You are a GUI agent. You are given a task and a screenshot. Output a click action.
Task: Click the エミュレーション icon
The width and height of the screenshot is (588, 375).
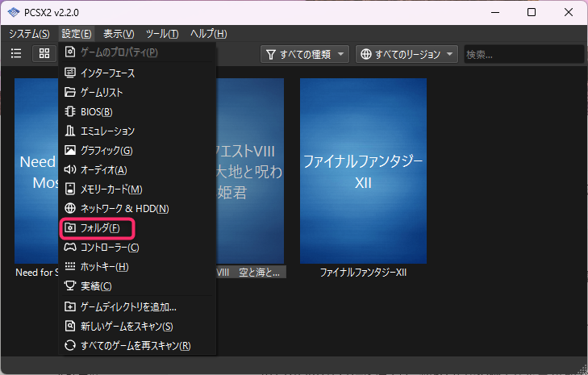70,131
